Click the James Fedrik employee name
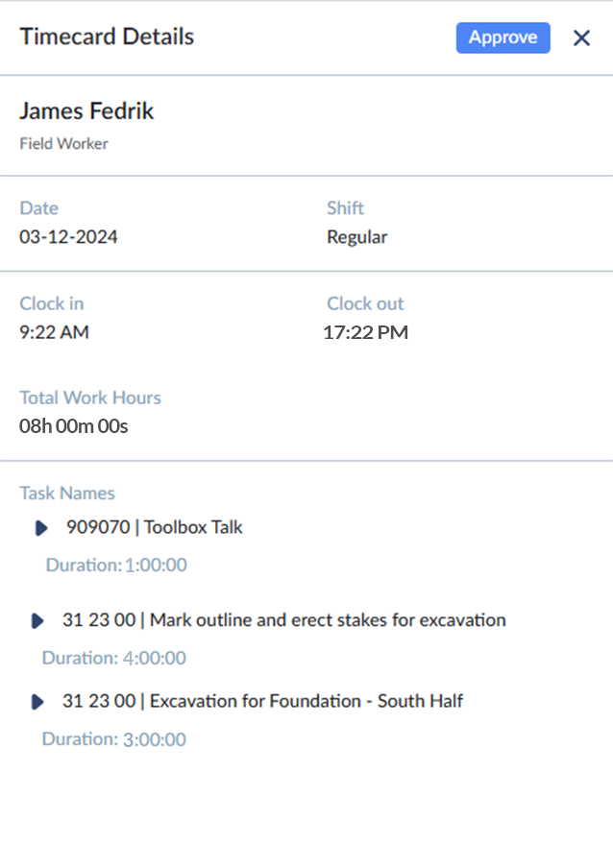 pyautogui.click(x=86, y=110)
